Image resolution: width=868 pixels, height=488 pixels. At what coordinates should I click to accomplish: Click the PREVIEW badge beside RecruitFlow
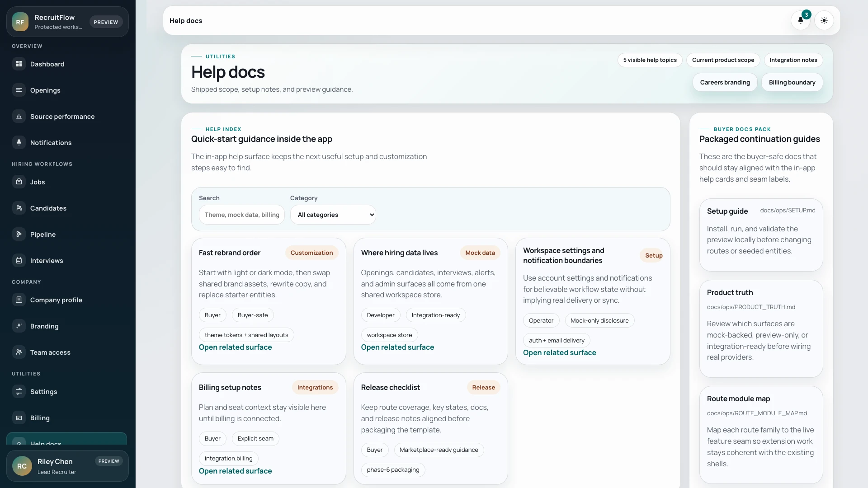[x=106, y=22]
